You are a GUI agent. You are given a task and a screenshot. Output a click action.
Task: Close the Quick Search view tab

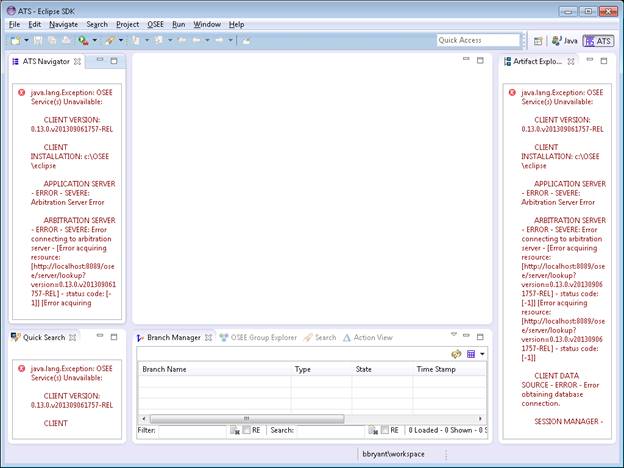tap(72, 338)
